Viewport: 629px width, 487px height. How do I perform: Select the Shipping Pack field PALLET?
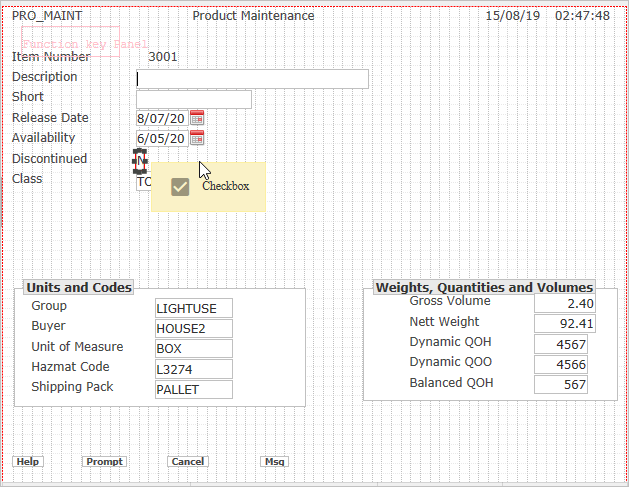tap(194, 390)
